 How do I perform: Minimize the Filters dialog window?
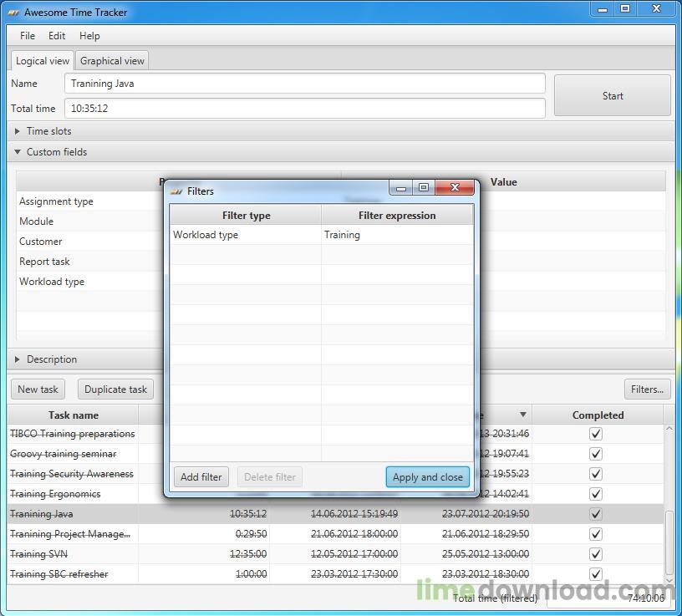(401, 188)
